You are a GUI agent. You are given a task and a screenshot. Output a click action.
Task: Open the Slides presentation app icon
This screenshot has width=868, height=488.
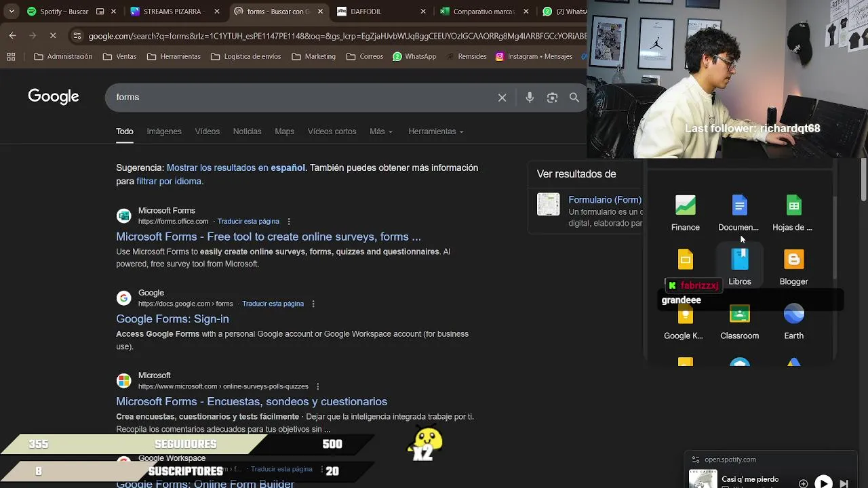pos(685,260)
